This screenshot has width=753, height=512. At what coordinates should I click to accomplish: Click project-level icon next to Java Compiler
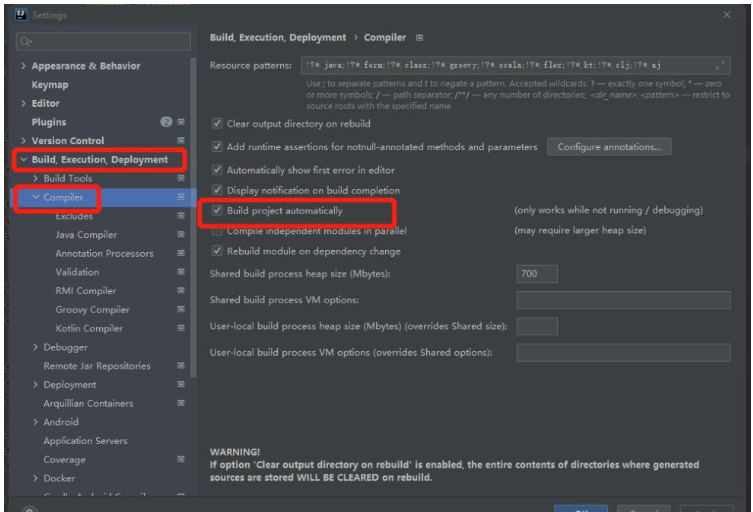click(181, 234)
